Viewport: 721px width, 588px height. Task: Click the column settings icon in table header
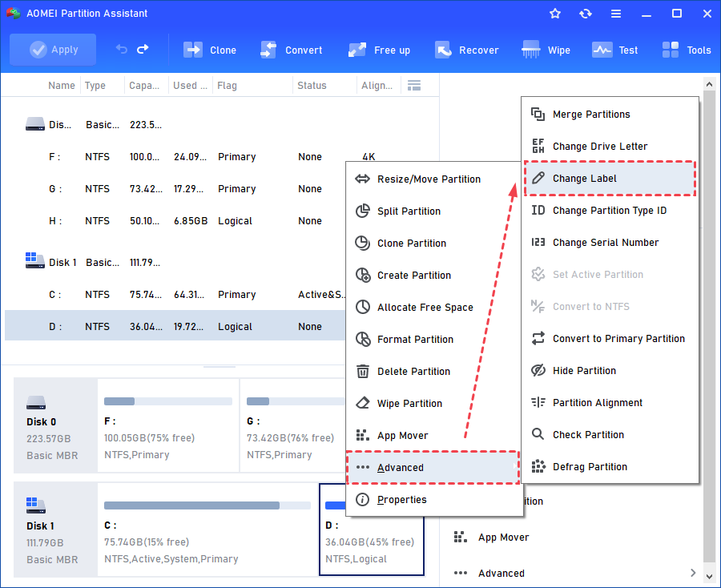click(414, 86)
